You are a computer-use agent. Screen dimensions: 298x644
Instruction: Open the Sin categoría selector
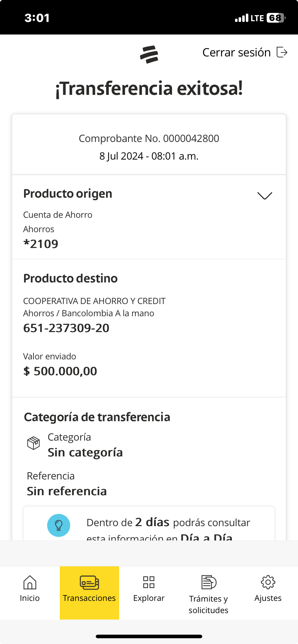pos(85,452)
